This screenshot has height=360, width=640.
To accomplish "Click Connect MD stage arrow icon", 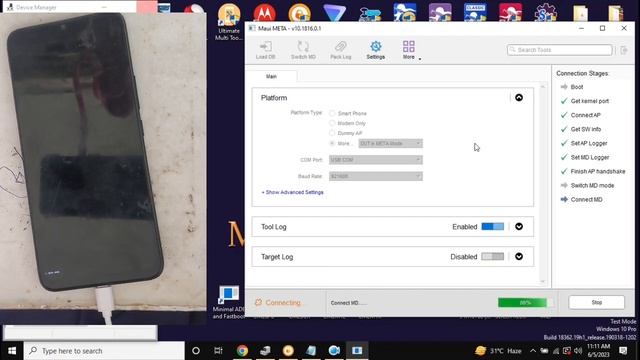I will click(564, 200).
